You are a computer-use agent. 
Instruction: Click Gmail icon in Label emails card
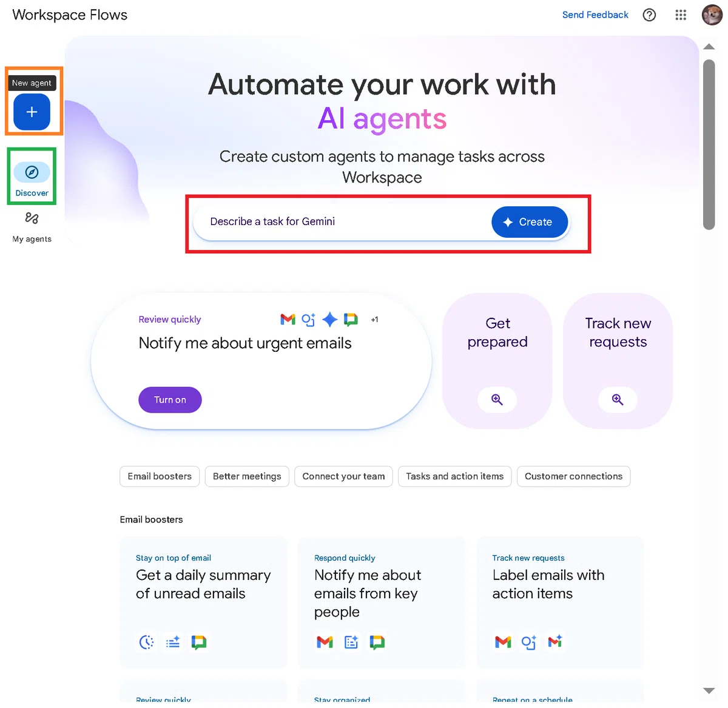pyautogui.click(x=503, y=642)
